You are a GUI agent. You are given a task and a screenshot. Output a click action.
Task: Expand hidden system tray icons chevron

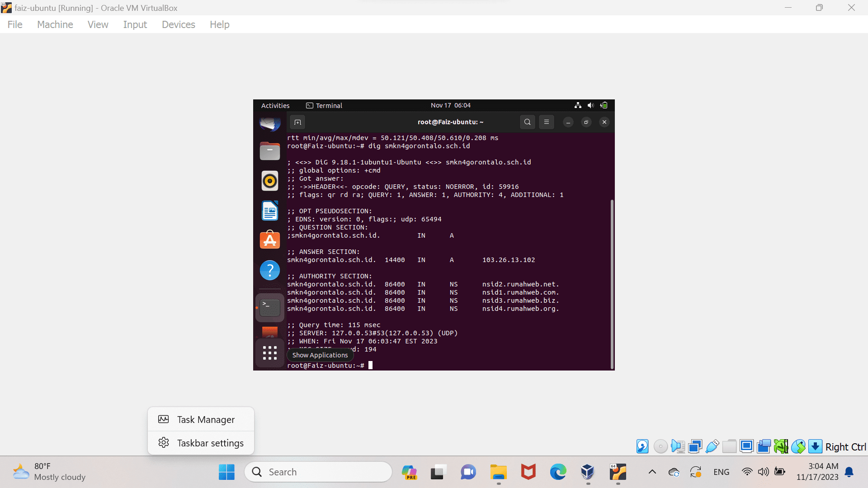652,472
